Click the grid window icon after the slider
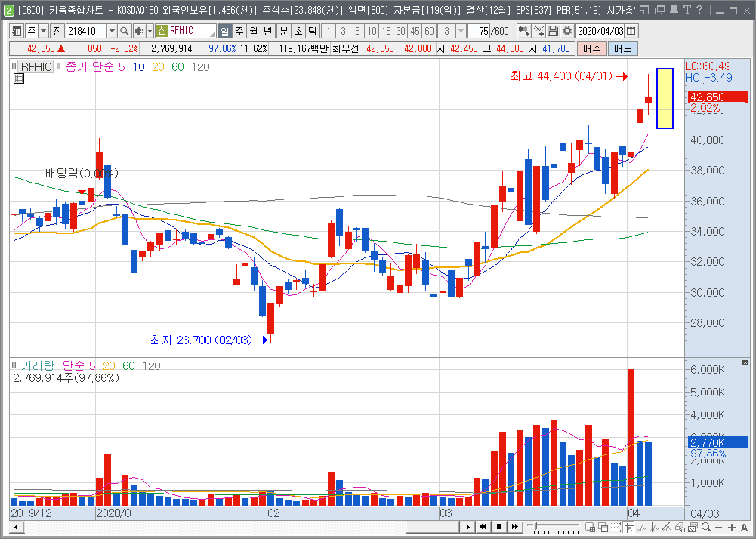 coord(590,527)
